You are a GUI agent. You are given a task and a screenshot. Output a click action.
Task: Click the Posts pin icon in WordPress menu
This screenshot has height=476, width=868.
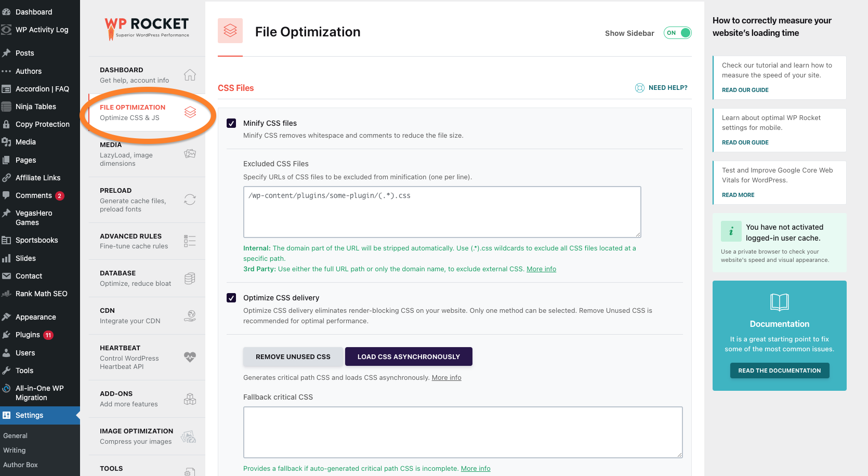coord(7,53)
